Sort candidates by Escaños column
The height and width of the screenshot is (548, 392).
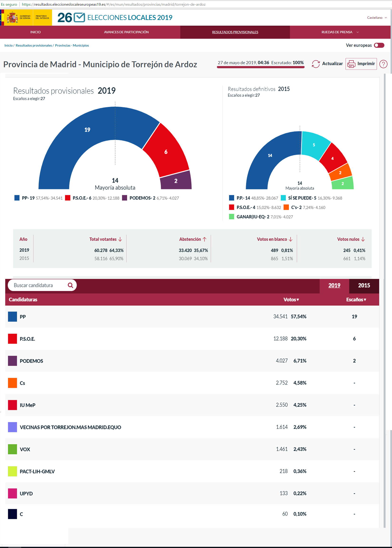coord(356,300)
